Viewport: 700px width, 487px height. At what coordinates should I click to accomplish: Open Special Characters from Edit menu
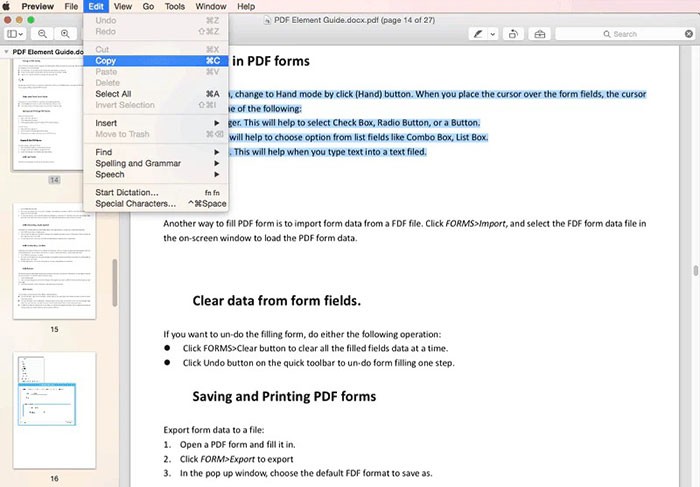coord(136,203)
